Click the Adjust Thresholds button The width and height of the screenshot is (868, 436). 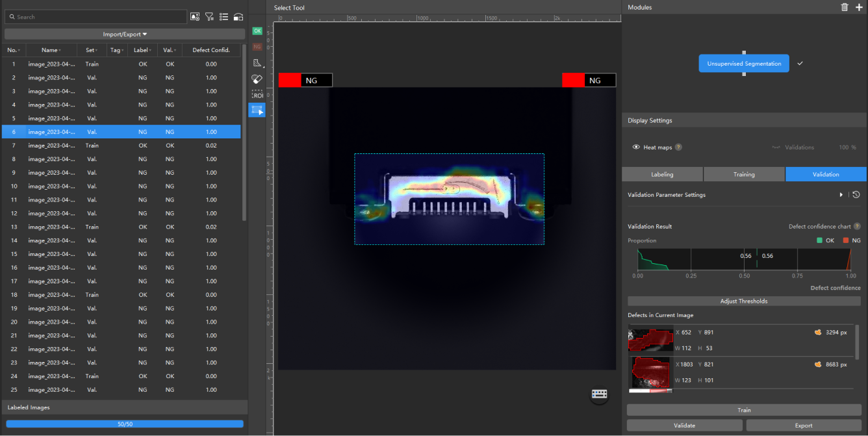(x=744, y=301)
